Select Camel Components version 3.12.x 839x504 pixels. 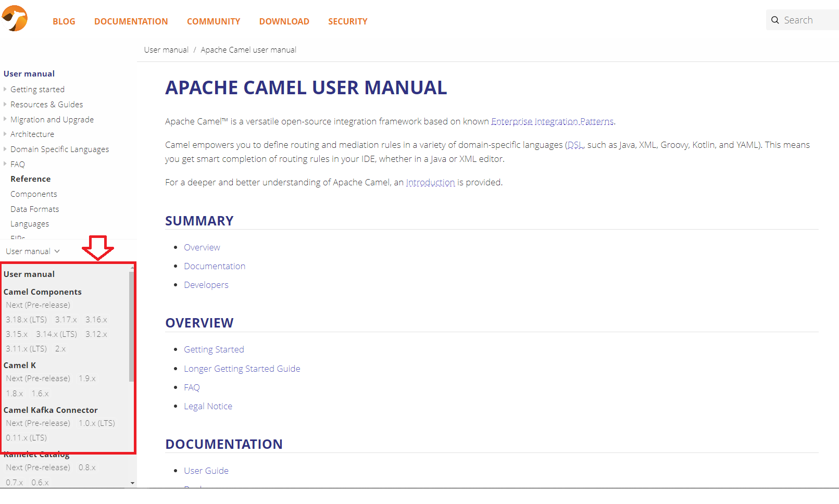click(x=96, y=334)
